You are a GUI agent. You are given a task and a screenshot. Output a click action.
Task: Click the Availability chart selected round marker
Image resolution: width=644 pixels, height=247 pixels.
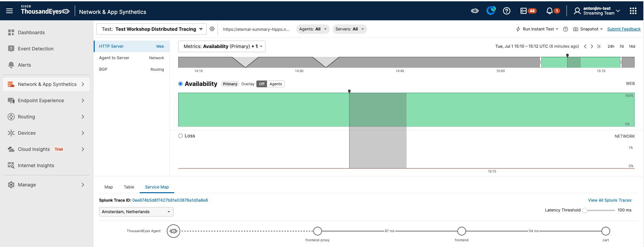click(349, 91)
